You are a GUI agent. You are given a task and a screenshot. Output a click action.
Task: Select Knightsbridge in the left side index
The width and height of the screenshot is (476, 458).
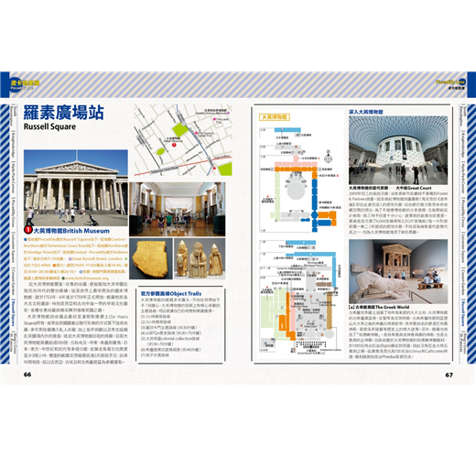coord(13,145)
